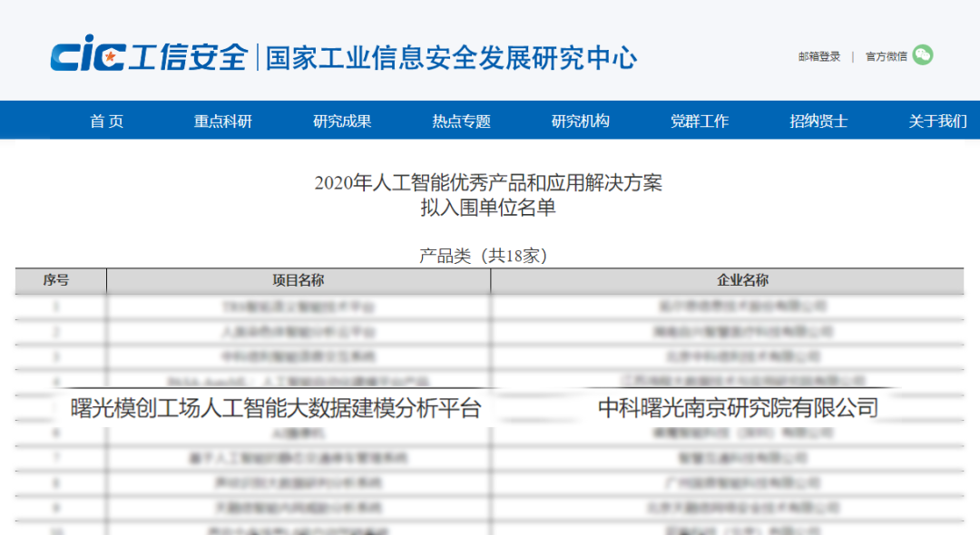Click the 国家工业信息安全发展研究中心 site title
Image resolution: width=980 pixels, height=535 pixels.
(451, 58)
